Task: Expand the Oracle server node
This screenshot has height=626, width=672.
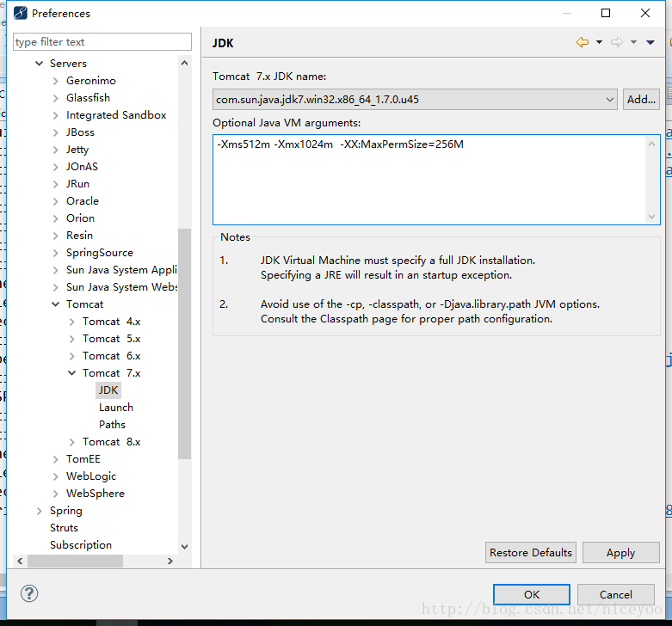Action: (x=55, y=201)
